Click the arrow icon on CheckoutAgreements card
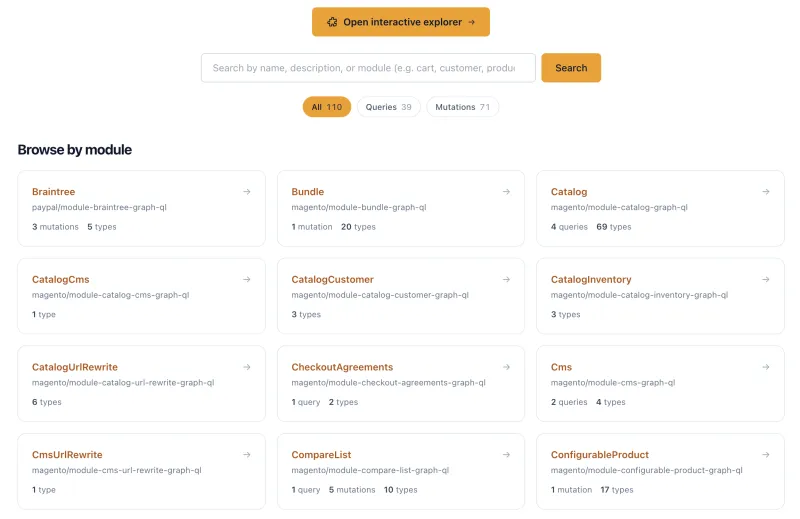 click(x=506, y=367)
